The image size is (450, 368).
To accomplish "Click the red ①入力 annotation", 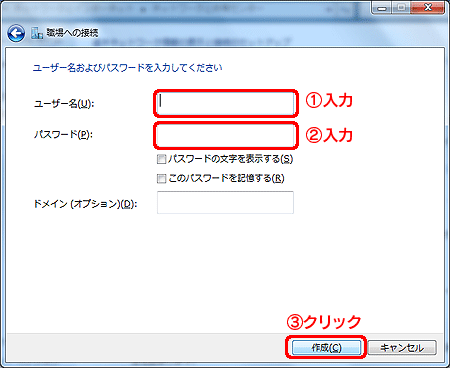I will [329, 100].
